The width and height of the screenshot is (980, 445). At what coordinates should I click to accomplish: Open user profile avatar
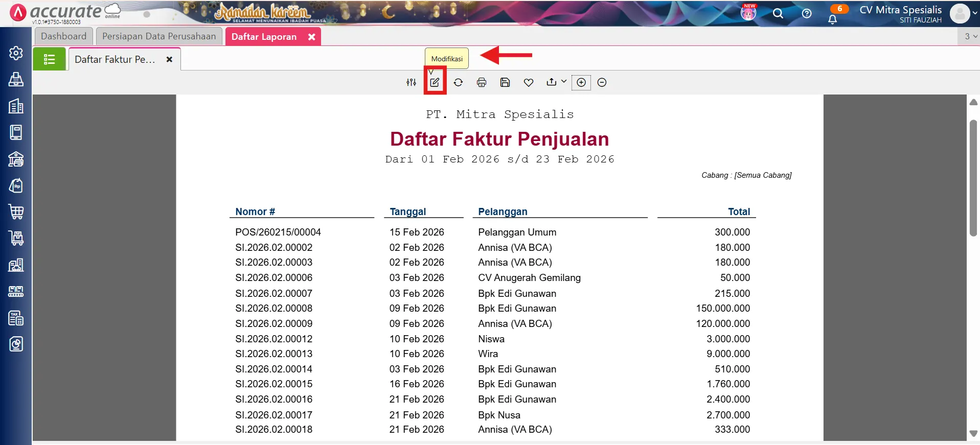click(x=960, y=14)
